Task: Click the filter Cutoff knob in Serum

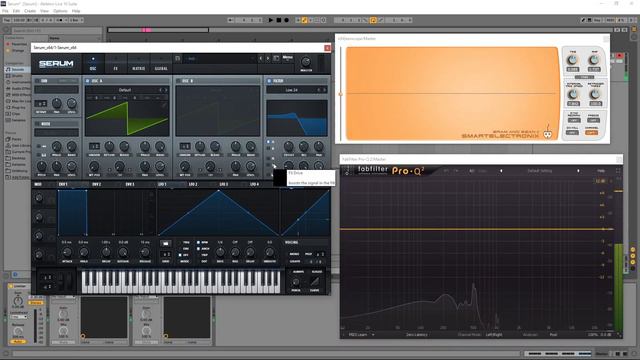Action: pos(289,146)
